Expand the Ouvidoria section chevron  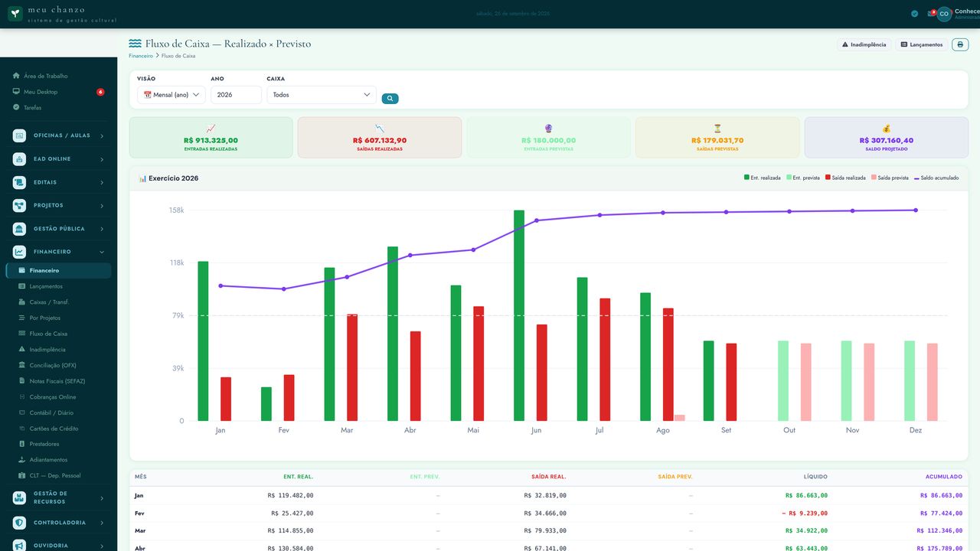click(x=102, y=546)
